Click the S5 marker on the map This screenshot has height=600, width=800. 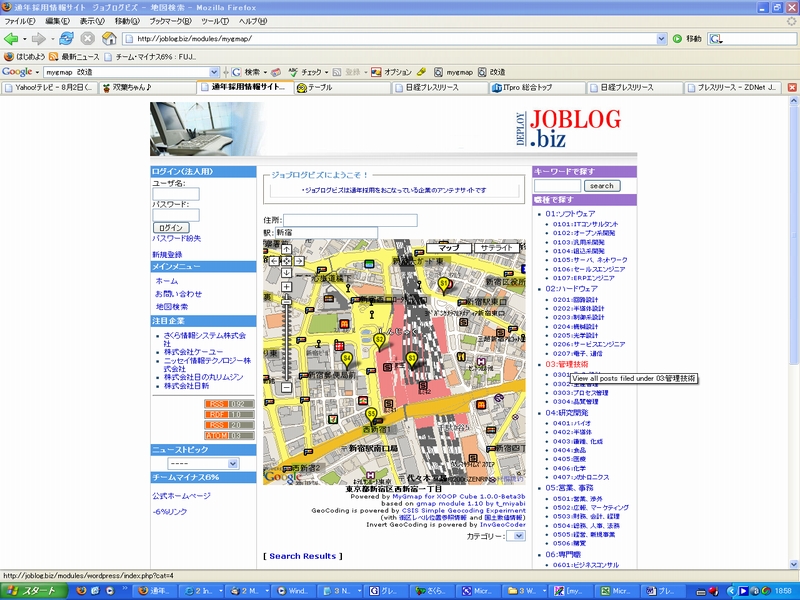371,415
